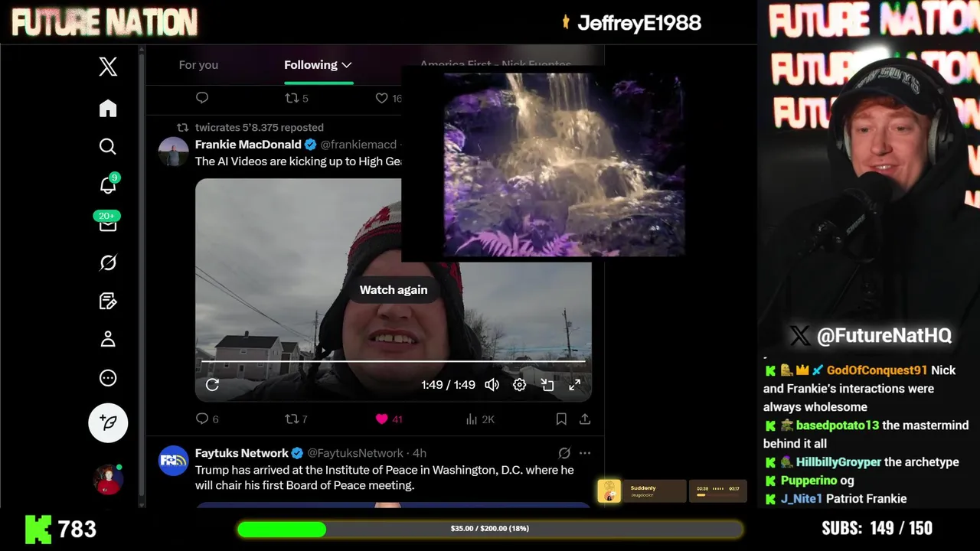Screen dimensions: 980x551
Task: Click the GodOfConquest91 chat username
Action: coord(877,370)
